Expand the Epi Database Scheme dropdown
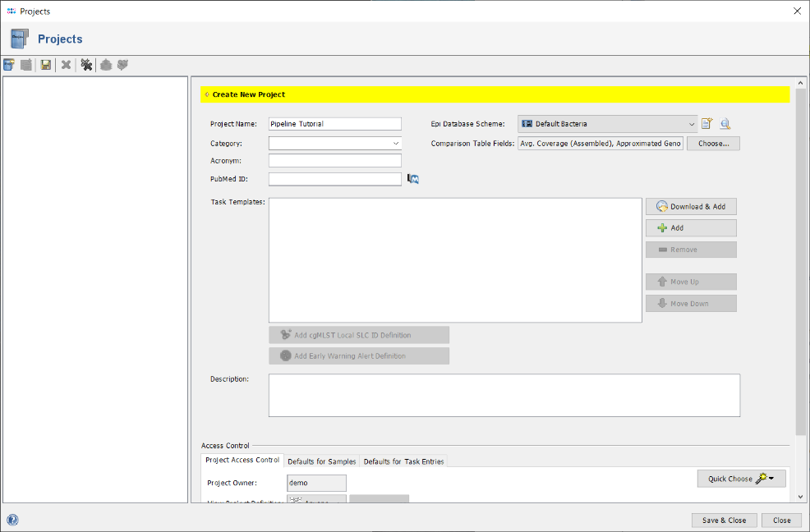Image resolution: width=810 pixels, height=532 pixels. point(691,124)
